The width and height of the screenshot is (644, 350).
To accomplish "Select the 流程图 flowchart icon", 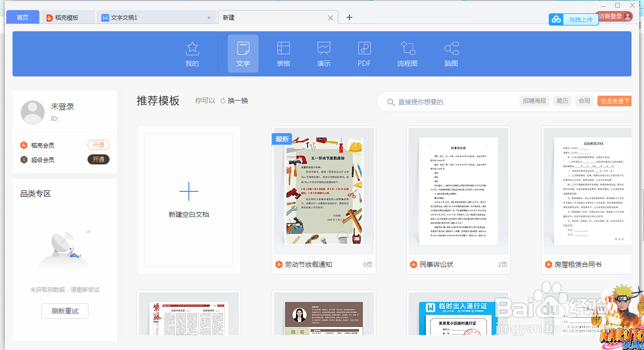I will (x=407, y=53).
